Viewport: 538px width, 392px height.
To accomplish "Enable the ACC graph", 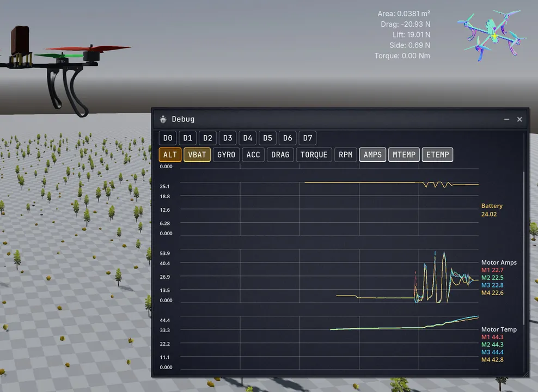I will coord(253,155).
